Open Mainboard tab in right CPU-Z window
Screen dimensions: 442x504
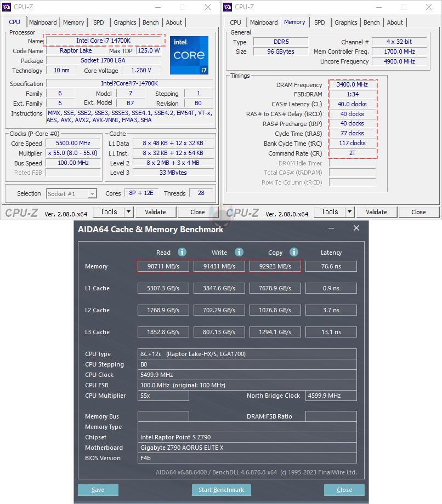pos(264,22)
